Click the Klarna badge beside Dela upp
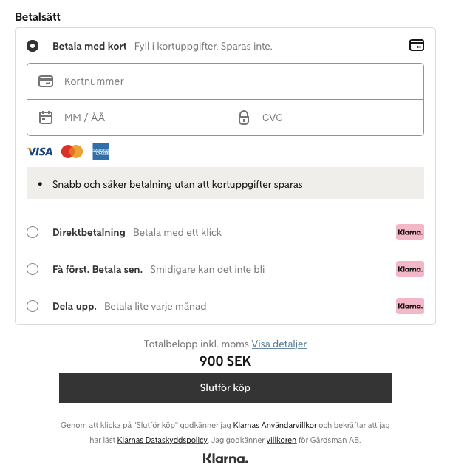 coord(410,306)
